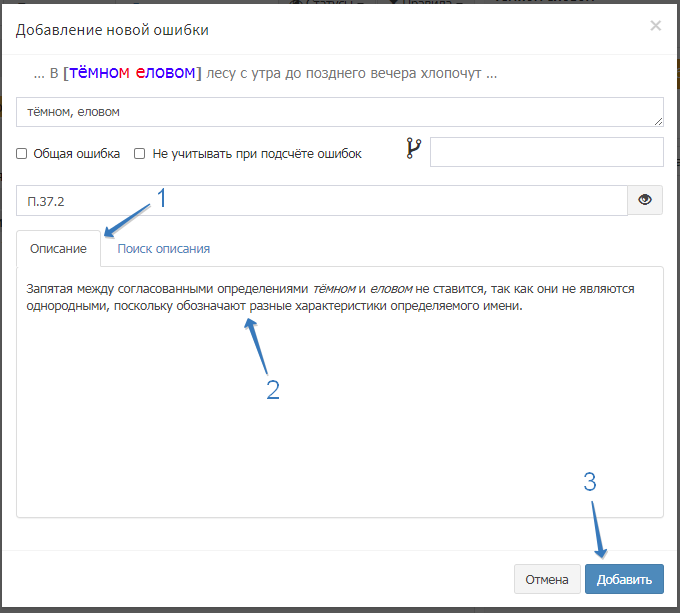Click the highlighted word 'еловом' in the sentence
The width and height of the screenshot is (680, 613).
point(165,73)
